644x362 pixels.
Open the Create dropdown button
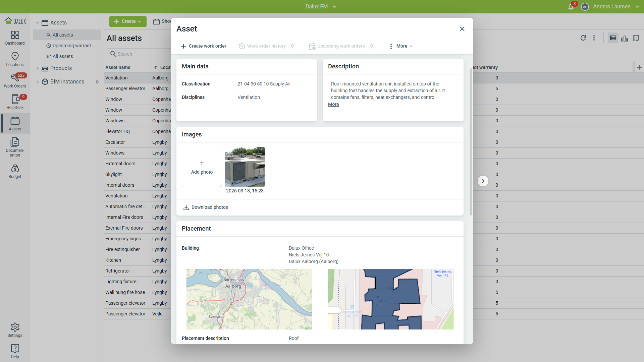click(x=128, y=21)
